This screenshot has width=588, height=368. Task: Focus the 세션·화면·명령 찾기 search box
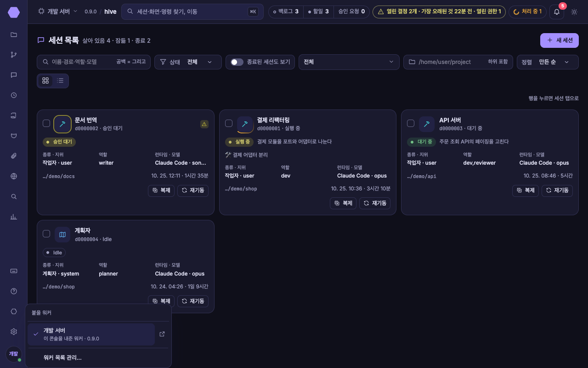point(192,11)
